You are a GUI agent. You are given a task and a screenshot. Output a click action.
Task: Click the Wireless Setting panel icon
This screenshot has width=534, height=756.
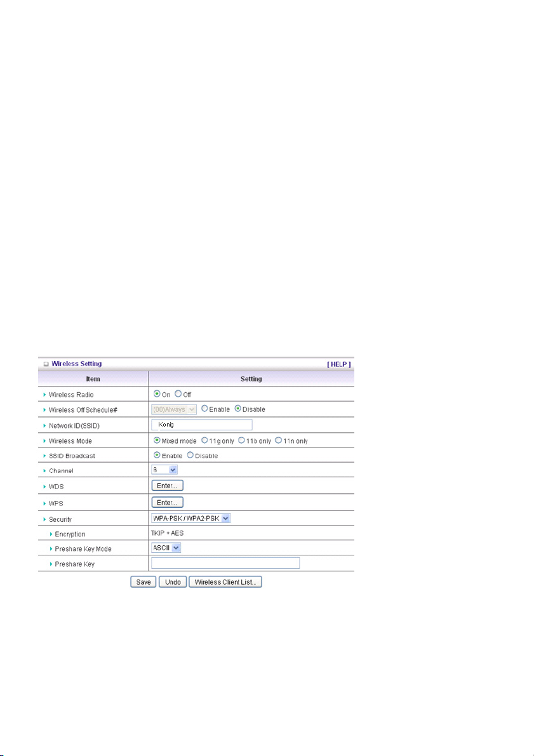click(46, 364)
